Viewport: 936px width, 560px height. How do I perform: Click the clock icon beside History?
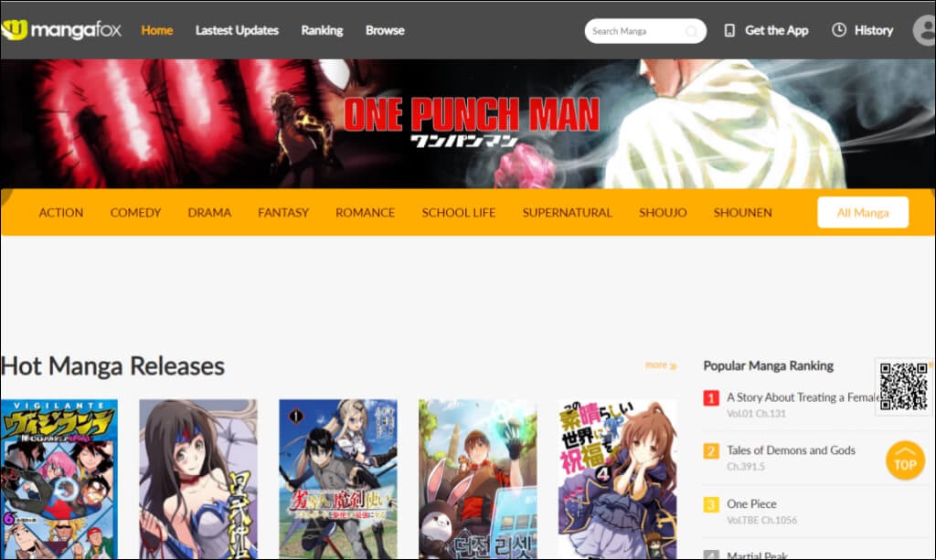pyautogui.click(x=839, y=30)
